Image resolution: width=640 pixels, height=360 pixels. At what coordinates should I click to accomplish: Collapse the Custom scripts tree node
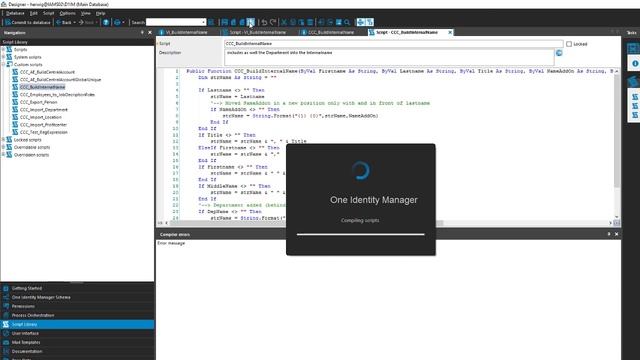pos(3,64)
